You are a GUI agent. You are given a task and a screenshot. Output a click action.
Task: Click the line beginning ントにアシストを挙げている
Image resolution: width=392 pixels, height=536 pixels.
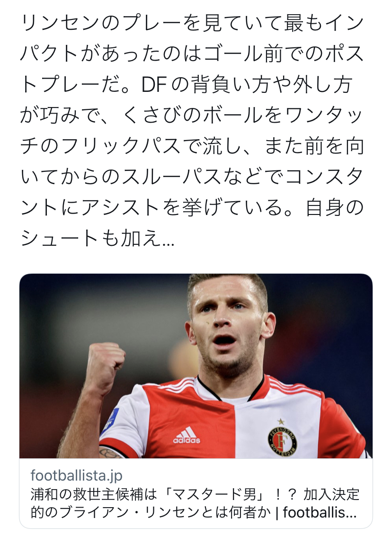point(192,208)
